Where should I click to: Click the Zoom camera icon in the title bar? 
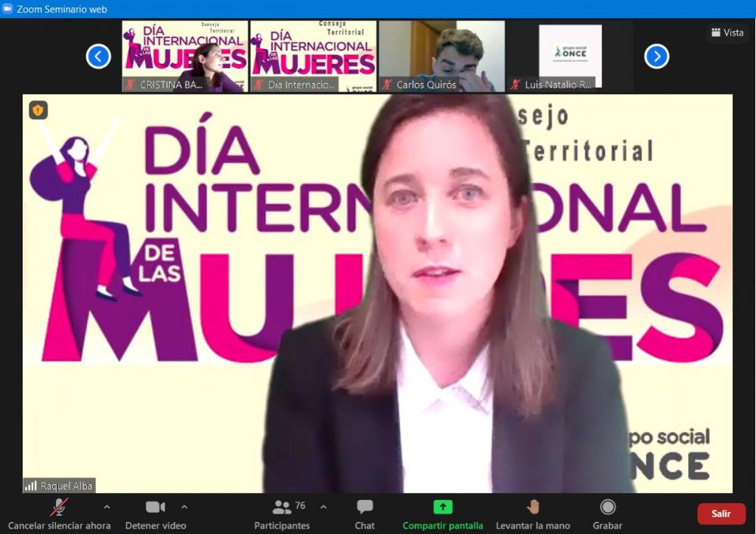tap(8, 8)
